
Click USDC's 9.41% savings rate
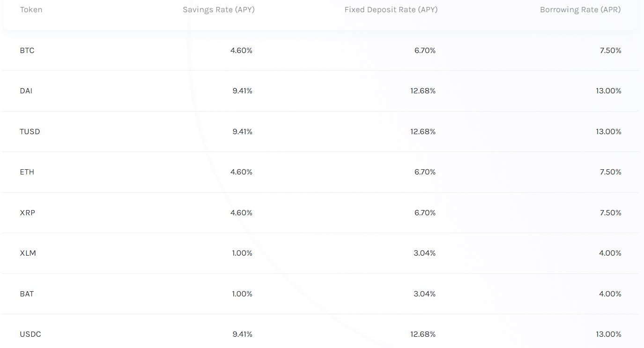pos(242,334)
